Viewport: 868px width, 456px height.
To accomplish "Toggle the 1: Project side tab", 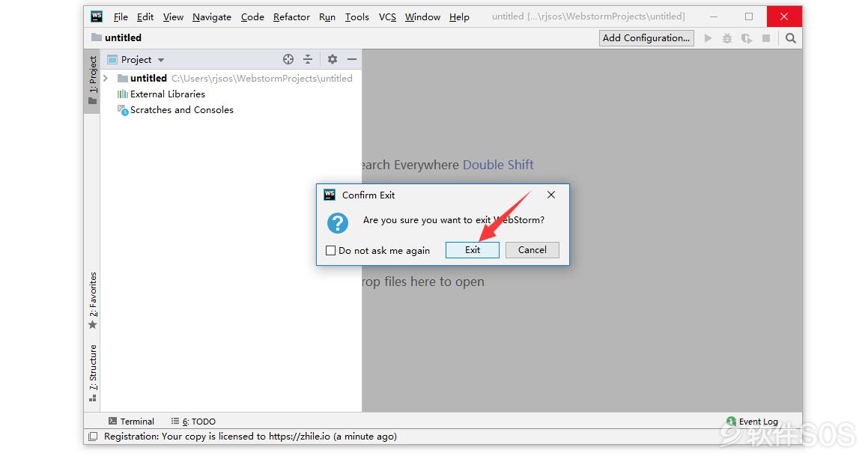I will pos(92,81).
